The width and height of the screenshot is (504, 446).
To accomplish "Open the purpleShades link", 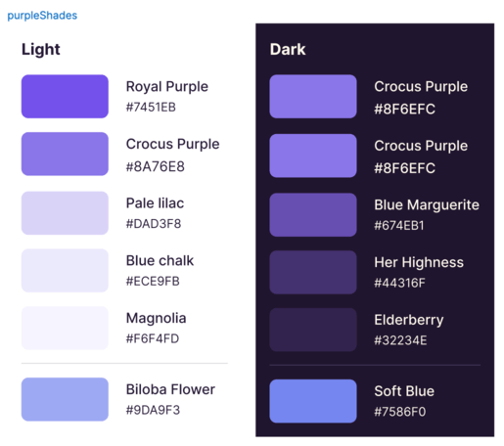I will pyautogui.click(x=42, y=16).
